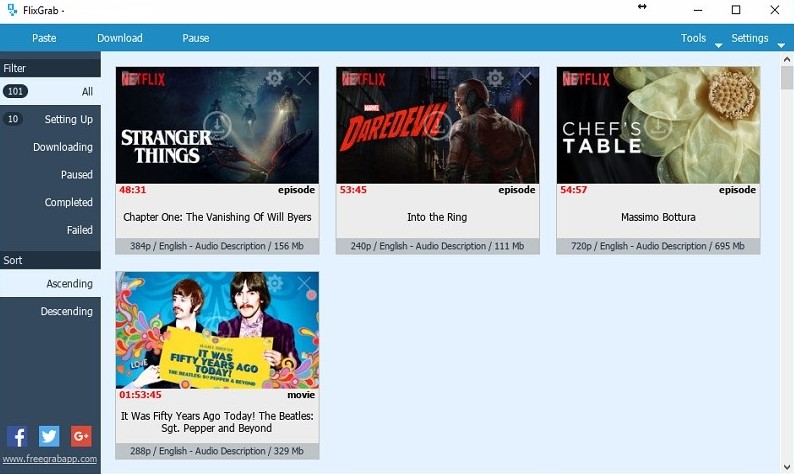Click the Pause button in toolbar
Screen dimensions: 794x474
[195, 38]
